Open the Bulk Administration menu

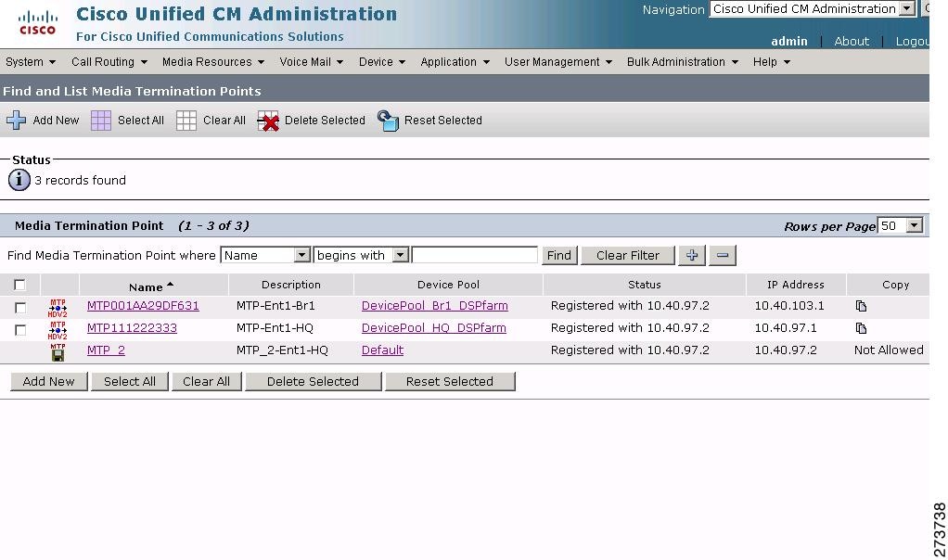pyautogui.click(x=683, y=61)
